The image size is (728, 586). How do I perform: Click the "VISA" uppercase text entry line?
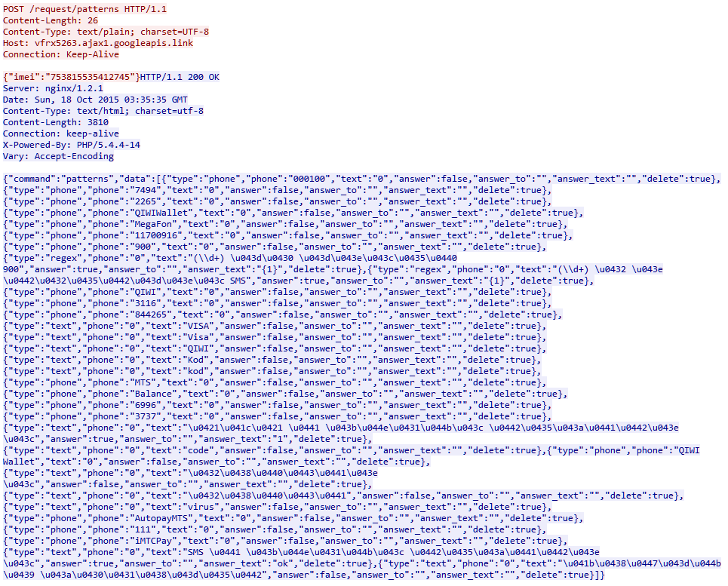275,326
